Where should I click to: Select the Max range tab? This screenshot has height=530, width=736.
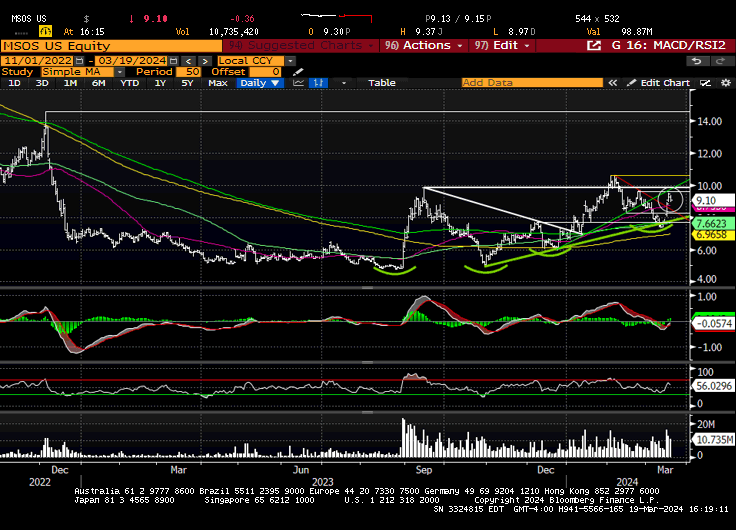pyautogui.click(x=218, y=83)
